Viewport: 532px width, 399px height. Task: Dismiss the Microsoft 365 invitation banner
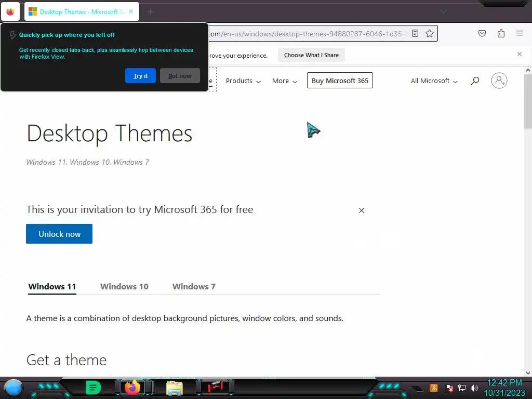pyautogui.click(x=362, y=210)
